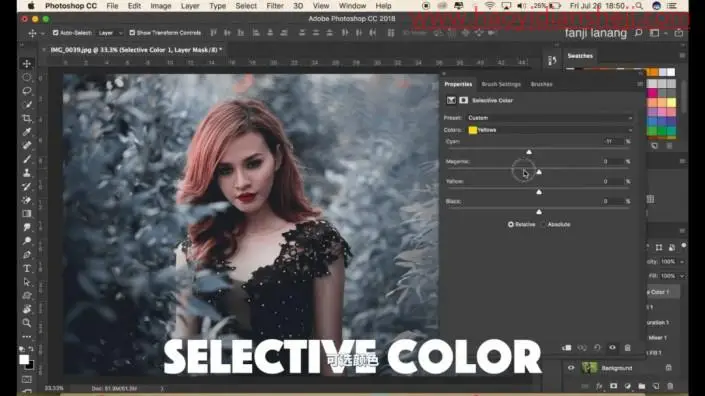View previous state button in Properties

pos(582,347)
